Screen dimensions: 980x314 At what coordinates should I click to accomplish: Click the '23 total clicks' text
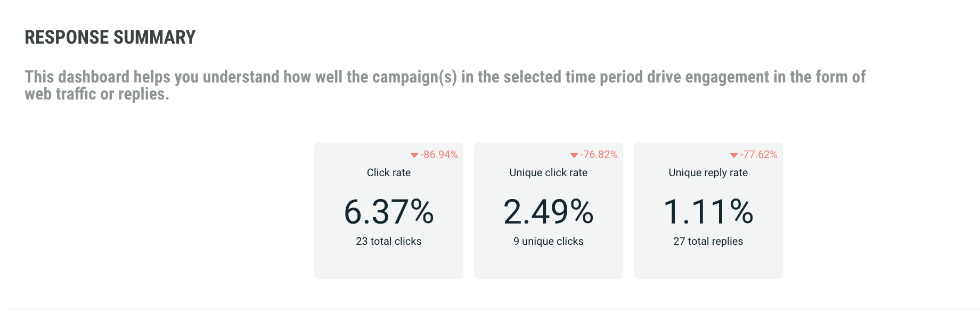[389, 241]
